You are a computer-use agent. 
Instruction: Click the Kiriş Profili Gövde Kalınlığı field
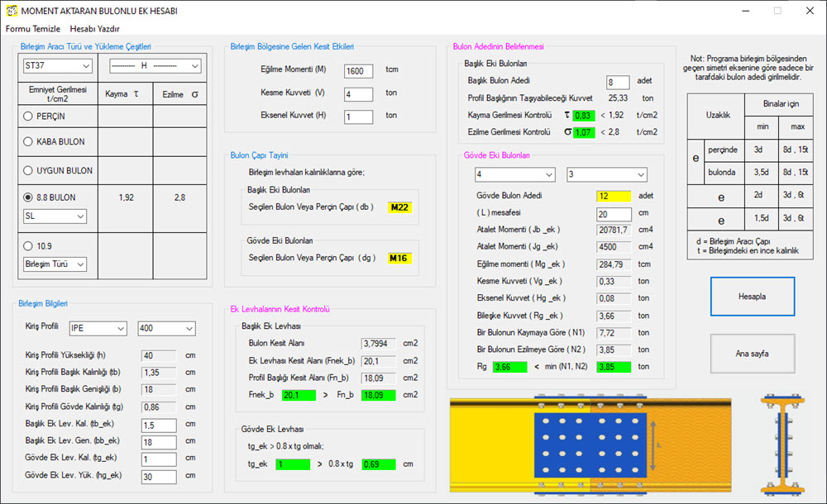tap(159, 407)
